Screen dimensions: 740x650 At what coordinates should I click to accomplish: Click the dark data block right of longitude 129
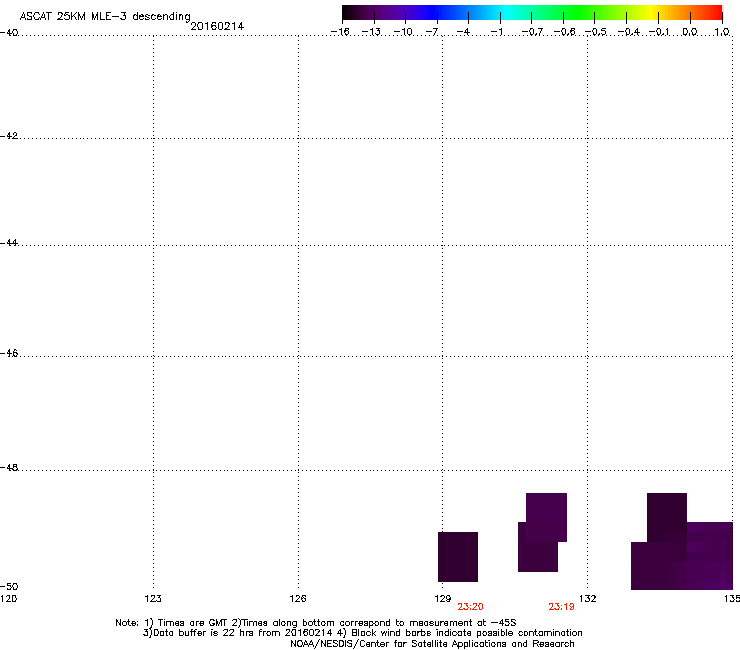458,557
